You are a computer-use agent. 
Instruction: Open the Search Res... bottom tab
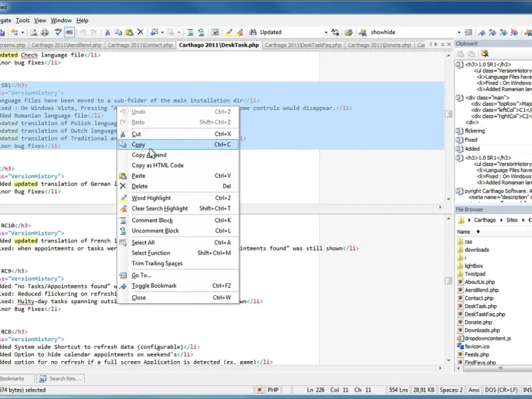tap(61, 378)
